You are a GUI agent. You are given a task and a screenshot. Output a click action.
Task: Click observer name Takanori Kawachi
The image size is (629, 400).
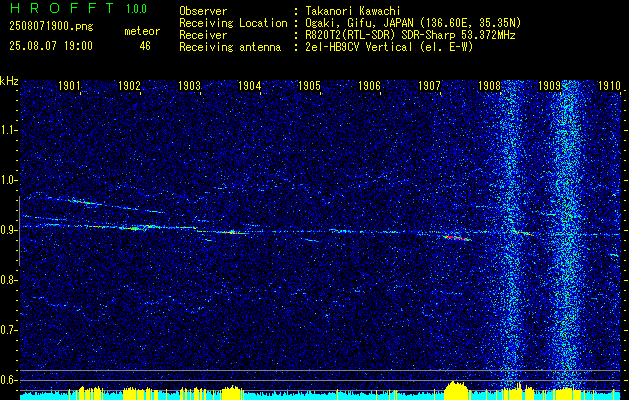pos(353,11)
